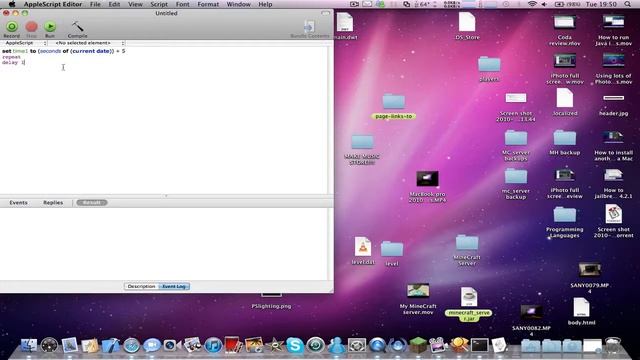The width and height of the screenshot is (640, 360).
Task: Run the script with the Run button
Action: point(50,27)
